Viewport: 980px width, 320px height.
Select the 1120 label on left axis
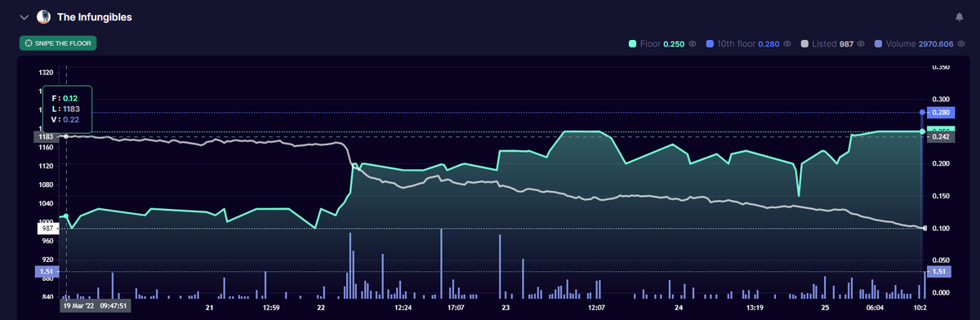46,166
